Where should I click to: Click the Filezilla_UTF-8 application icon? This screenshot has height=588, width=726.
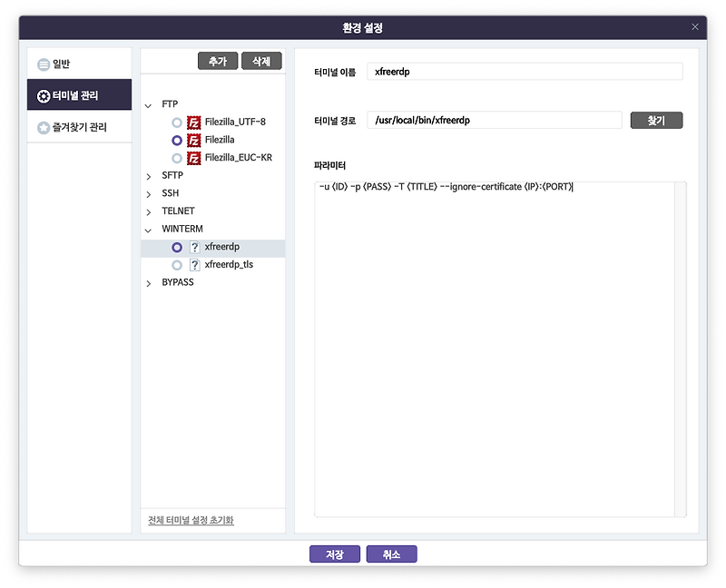193,122
